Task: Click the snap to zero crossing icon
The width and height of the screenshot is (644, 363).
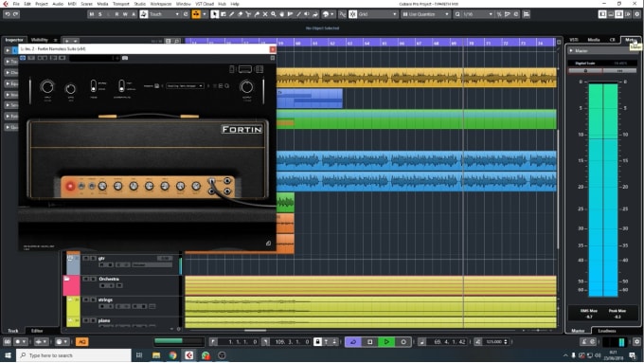Action: point(342,14)
